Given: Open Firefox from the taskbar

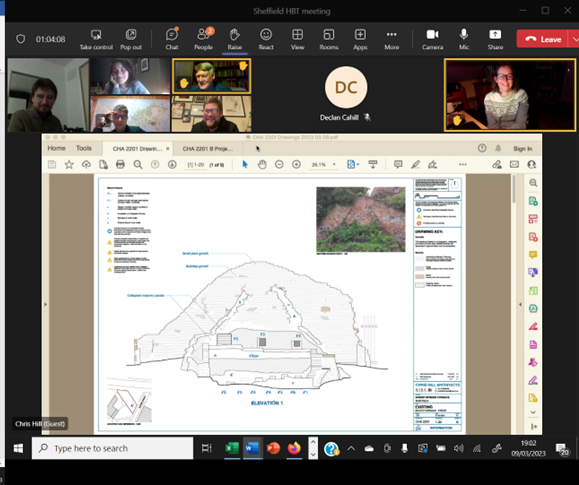Looking at the screenshot, I should (294, 448).
